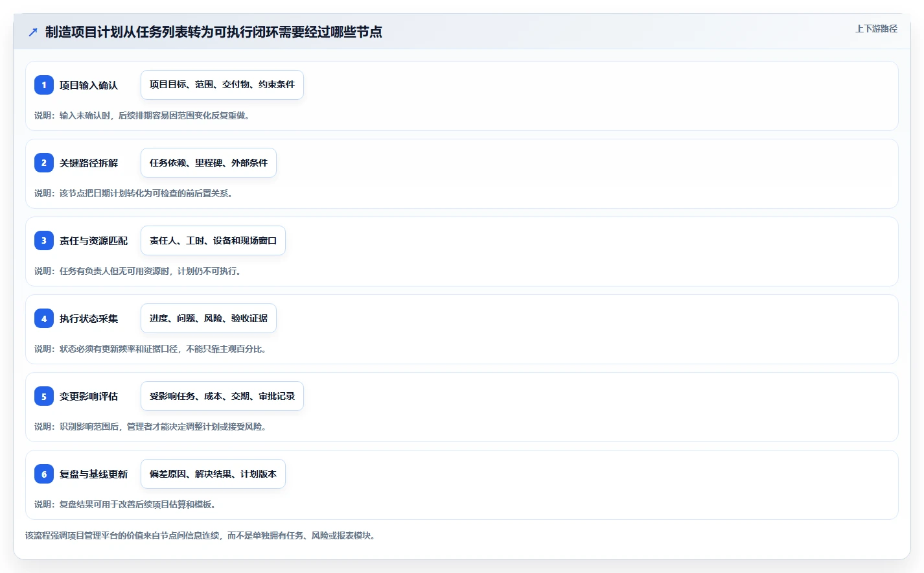924x573 pixels.
Task: Click the note 复盘结果可用于改善后续项目估算和模板
Action: pos(125,504)
